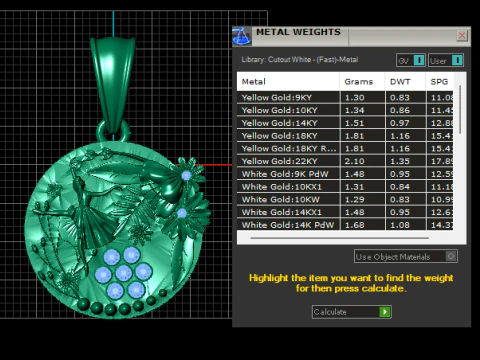Select the Yellow Gold:14KY row
This screenshot has width=480, height=360.
(x=345, y=123)
